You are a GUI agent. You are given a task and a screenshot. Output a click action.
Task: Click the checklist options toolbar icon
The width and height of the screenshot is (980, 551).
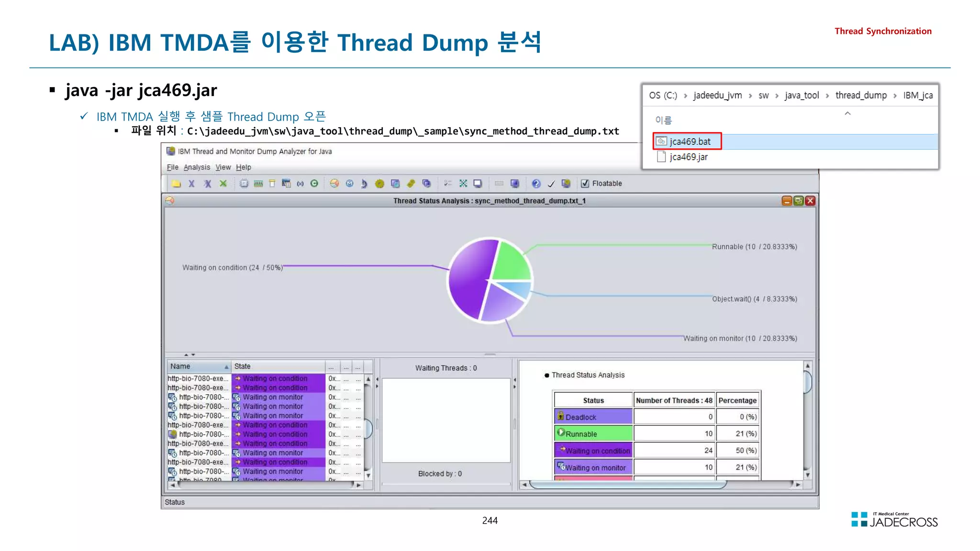(448, 184)
